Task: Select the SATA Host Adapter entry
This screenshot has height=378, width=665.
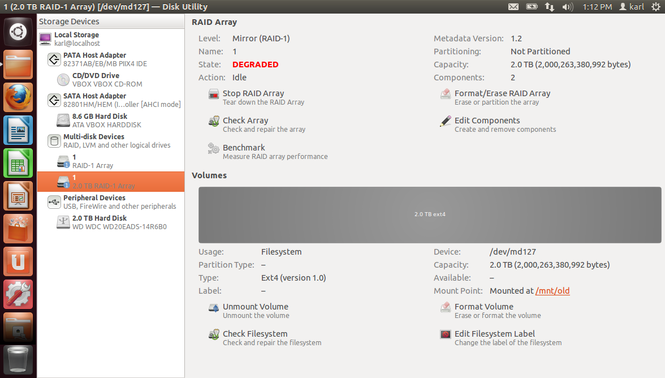Action: click(111, 100)
